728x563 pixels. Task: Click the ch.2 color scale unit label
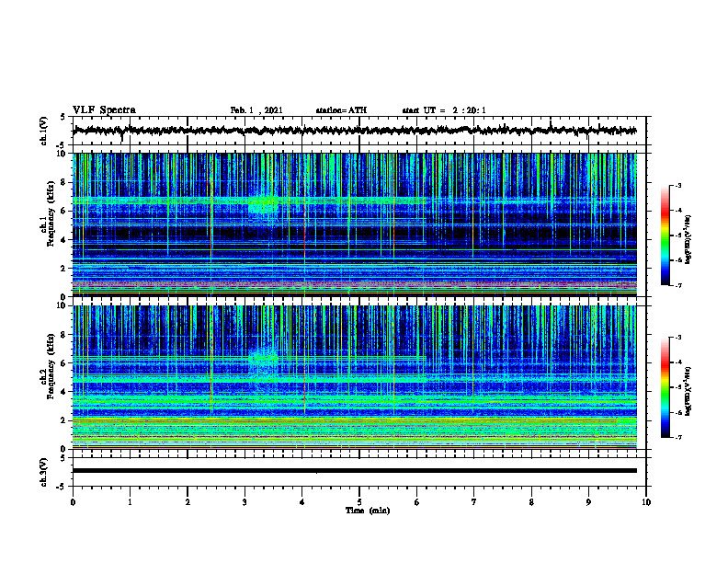[688, 392]
